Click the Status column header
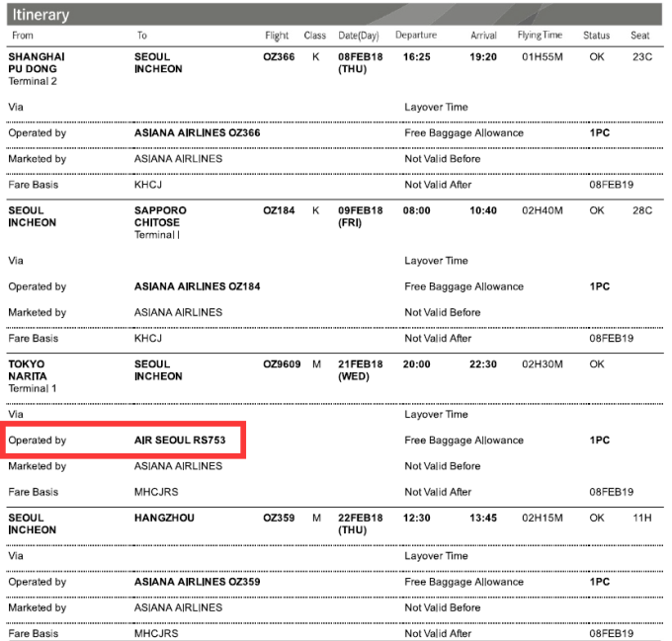672x641 pixels. (x=596, y=36)
